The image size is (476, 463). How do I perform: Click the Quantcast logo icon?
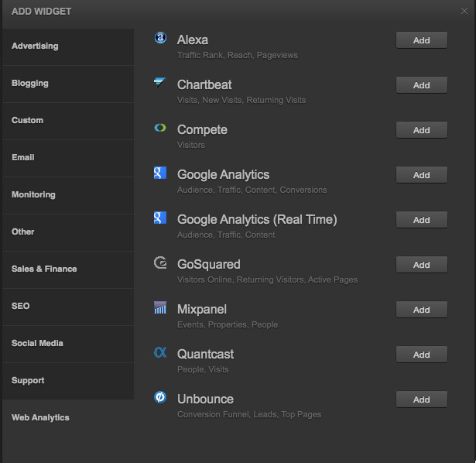[160, 352]
